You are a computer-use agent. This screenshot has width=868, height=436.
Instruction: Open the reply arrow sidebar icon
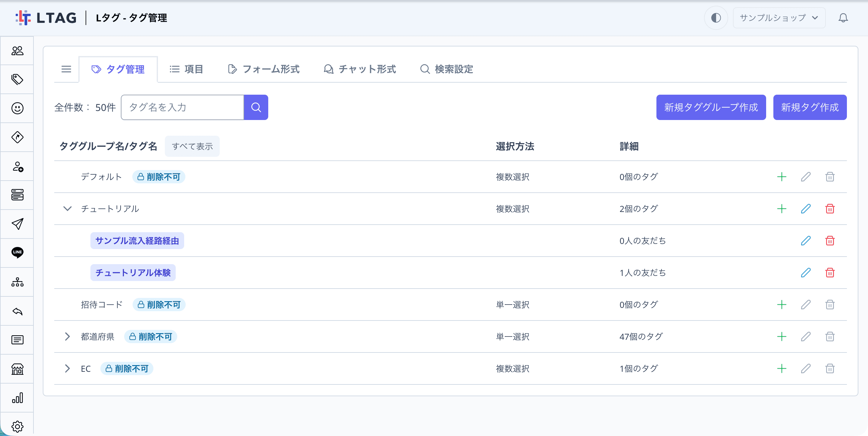(17, 311)
